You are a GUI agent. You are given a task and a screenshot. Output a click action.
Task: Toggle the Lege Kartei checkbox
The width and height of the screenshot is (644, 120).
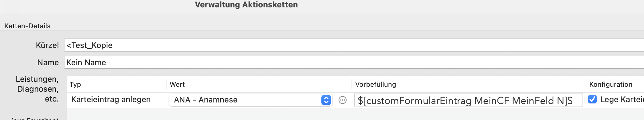(592, 99)
